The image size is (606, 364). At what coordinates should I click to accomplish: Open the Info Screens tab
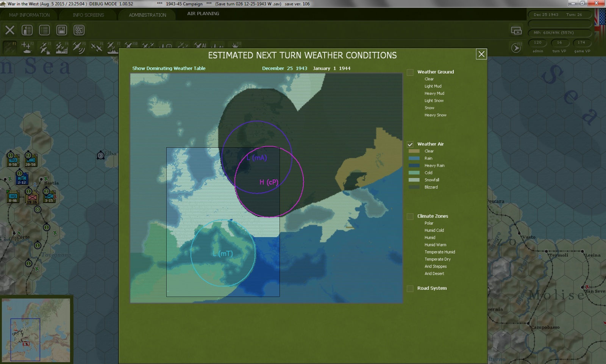coord(88,15)
